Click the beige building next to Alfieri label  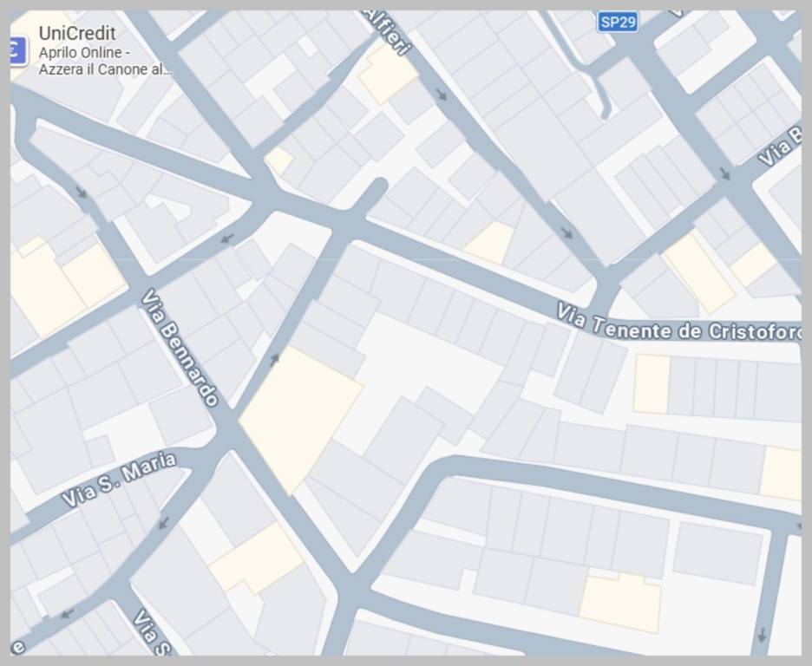387,75
